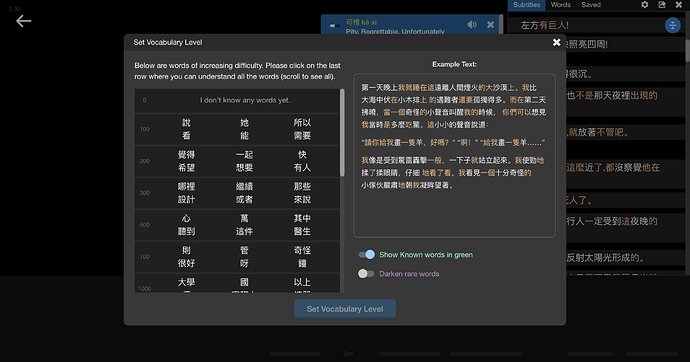
Task: Click the export icon in subtitle panel
Action: (662, 5)
